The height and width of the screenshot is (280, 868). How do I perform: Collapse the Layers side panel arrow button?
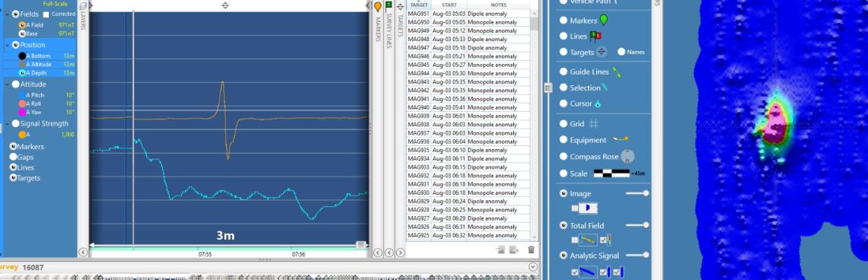[x=83, y=253]
